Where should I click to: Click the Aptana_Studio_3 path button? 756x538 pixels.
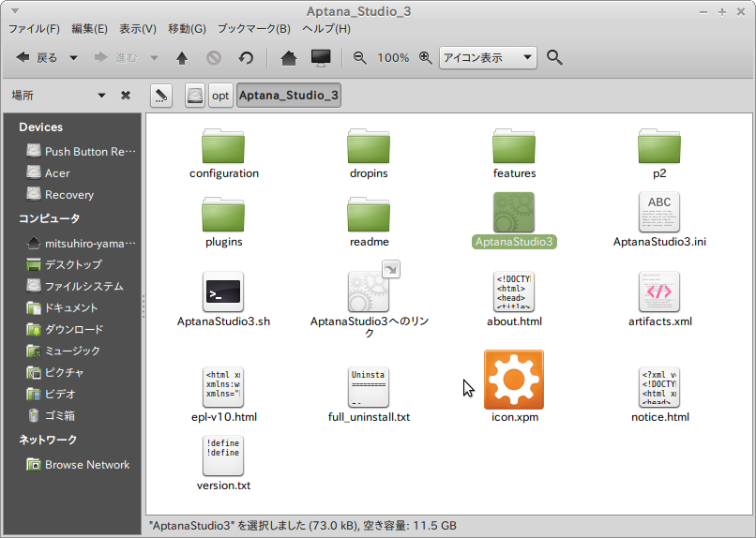point(288,96)
